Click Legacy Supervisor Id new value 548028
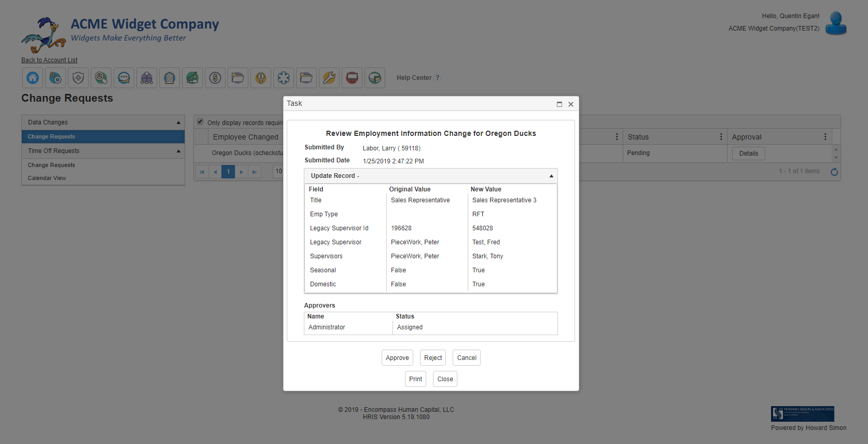Screen dimensions: 868x444 coord(483,228)
